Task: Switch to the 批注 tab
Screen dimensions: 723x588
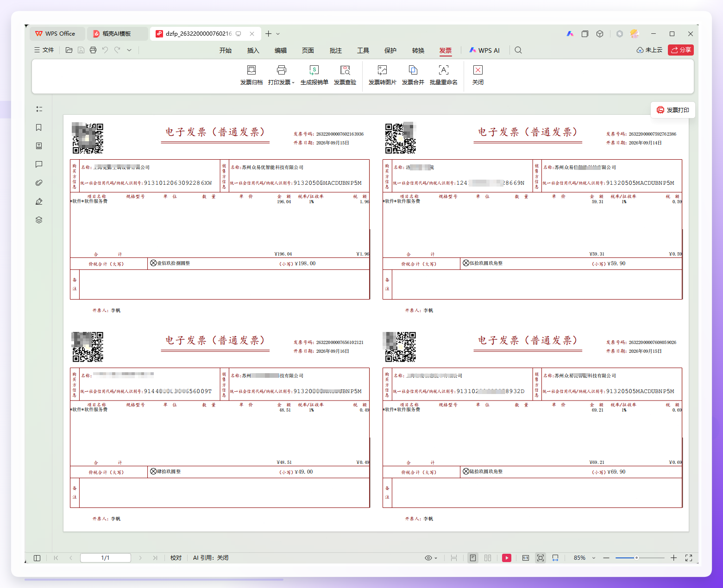Action: (336, 50)
